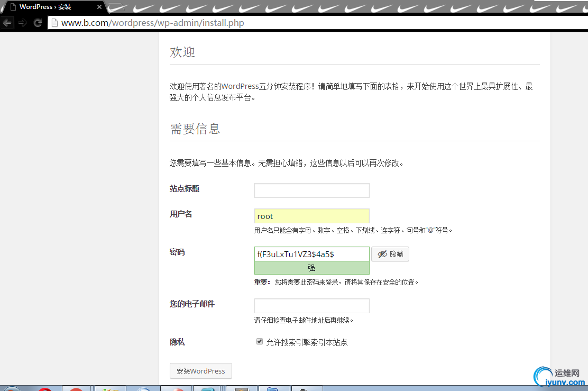
Task: Click the browser forward arrow
Action: (x=23, y=23)
